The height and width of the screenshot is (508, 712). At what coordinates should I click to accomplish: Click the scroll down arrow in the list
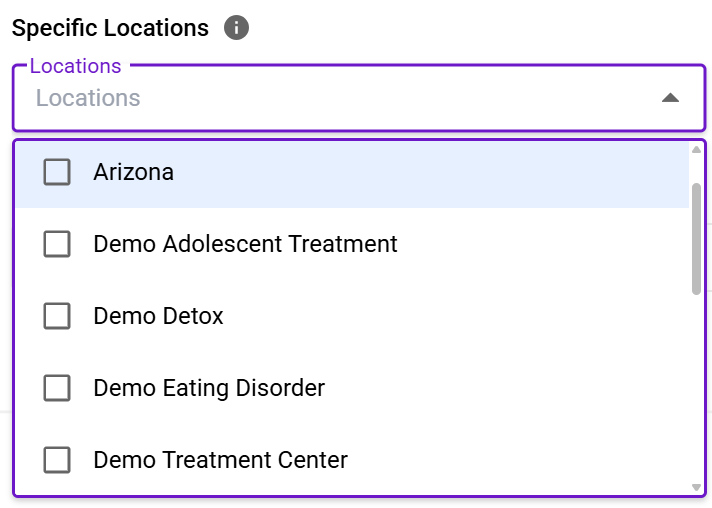696,487
